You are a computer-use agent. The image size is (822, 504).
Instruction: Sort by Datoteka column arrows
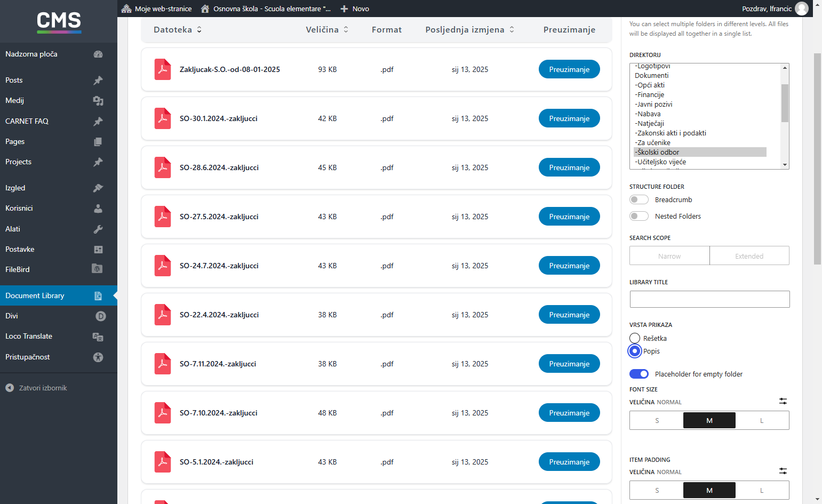pos(199,30)
